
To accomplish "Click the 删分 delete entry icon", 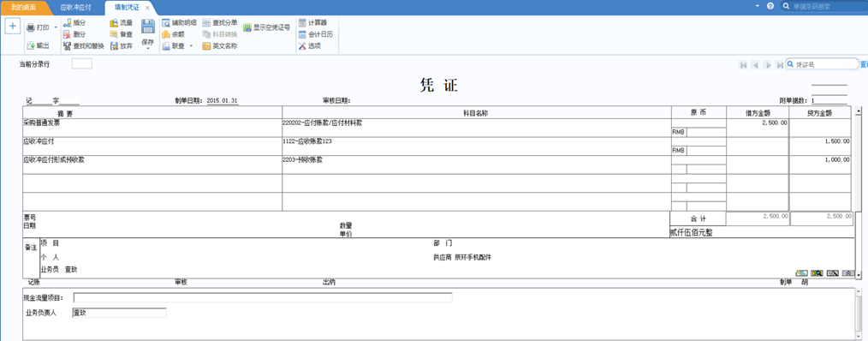I will 67,34.
